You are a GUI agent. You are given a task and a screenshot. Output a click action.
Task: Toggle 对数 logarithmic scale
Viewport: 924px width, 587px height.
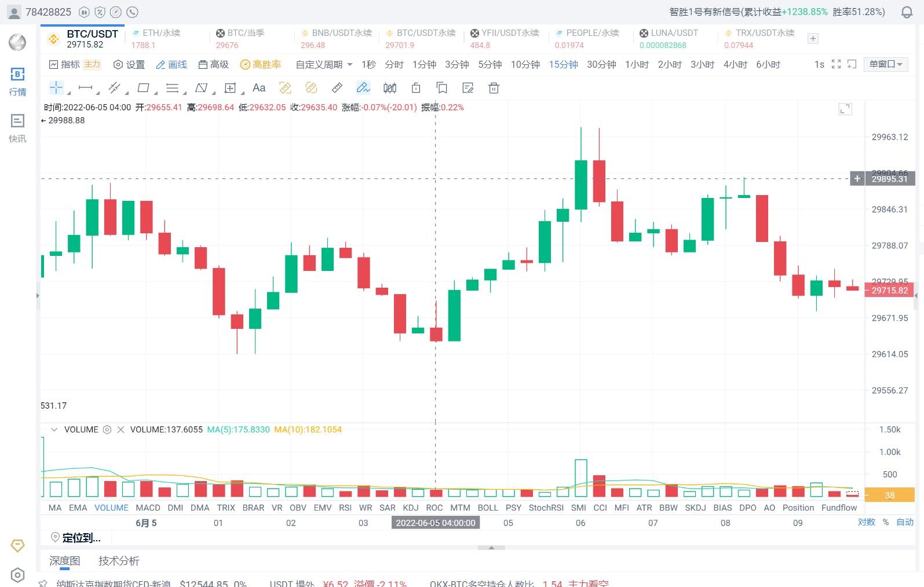(x=866, y=522)
